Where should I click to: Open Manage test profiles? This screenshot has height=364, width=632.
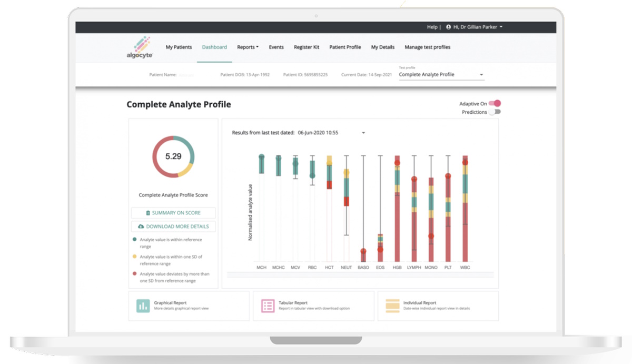[x=428, y=47]
